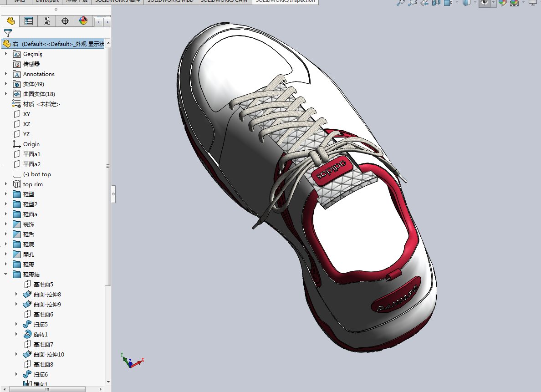Open the Apply Scene dropdown arrow
541x392 pixels.
click(x=523, y=2)
